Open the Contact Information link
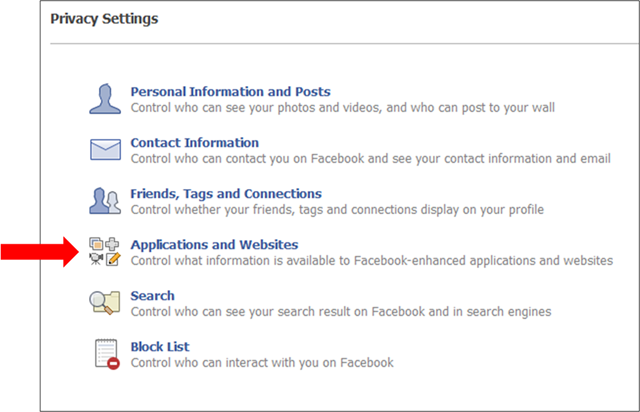This screenshot has width=640, height=412. [194, 143]
